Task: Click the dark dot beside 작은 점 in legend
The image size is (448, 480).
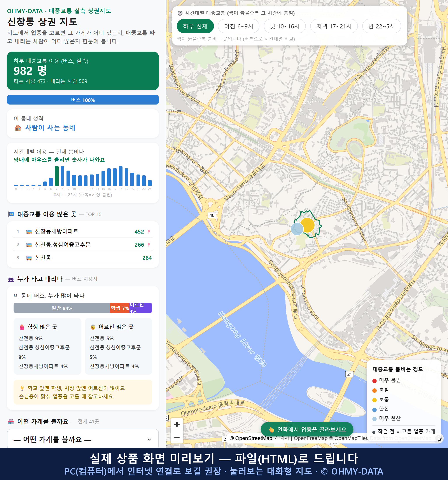Action: 374,432
